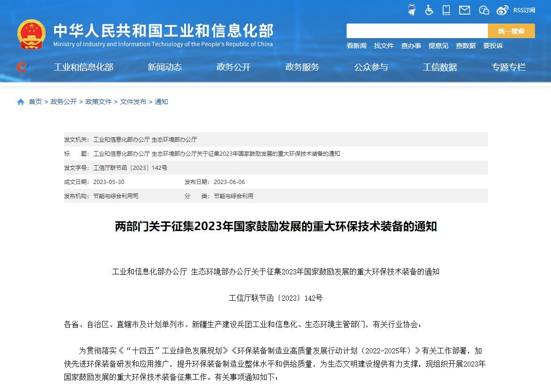
Task: Click the red gear MIIT logo icon
Action: coord(22,67)
